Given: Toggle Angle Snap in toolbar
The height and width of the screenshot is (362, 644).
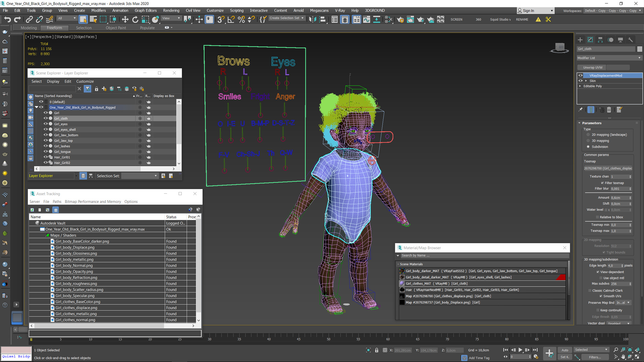Looking at the screenshot, I should pos(231,19).
